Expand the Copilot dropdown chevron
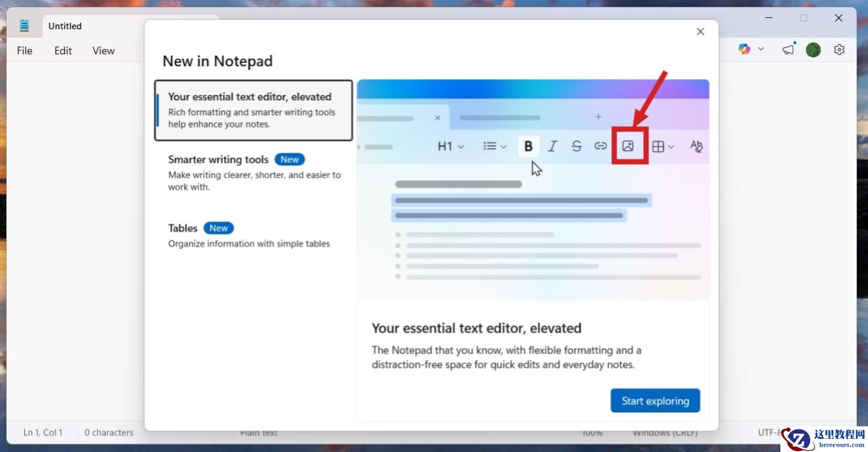The height and width of the screenshot is (452, 868). tap(761, 49)
